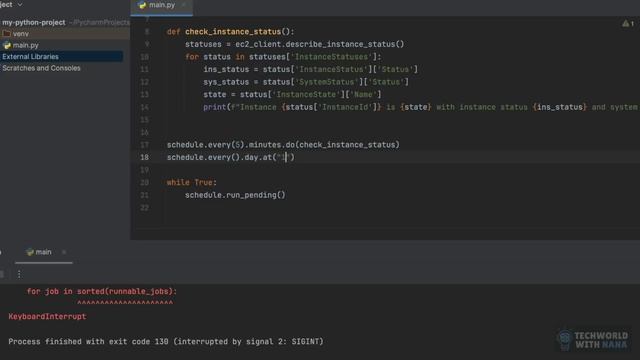Open the Project view dropdown chevron
The height and width of the screenshot is (360, 640).
coord(20,4)
